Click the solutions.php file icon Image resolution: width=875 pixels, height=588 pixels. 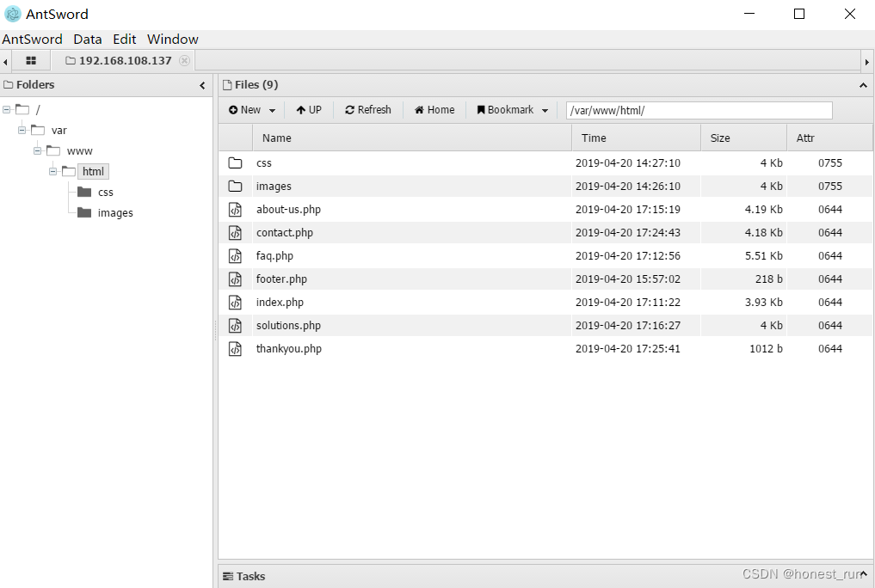coord(236,326)
